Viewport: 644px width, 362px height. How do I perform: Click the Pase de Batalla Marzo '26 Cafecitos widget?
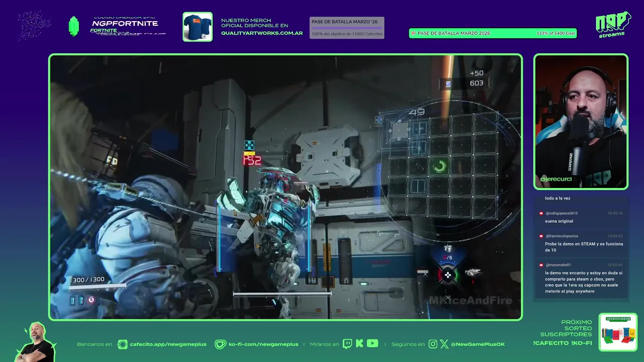pyautogui.click(x=347, y=28)
